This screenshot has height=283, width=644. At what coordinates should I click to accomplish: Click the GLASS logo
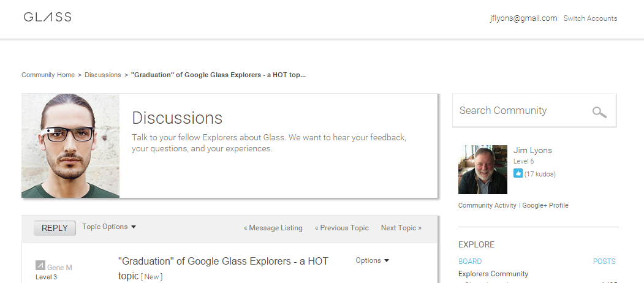47,17
